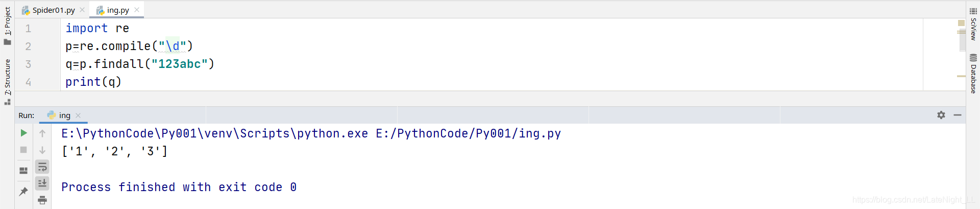Screen dimensions: 980x209
Task: Rerun the ing script with green play icon
Action: click(23, 133)
